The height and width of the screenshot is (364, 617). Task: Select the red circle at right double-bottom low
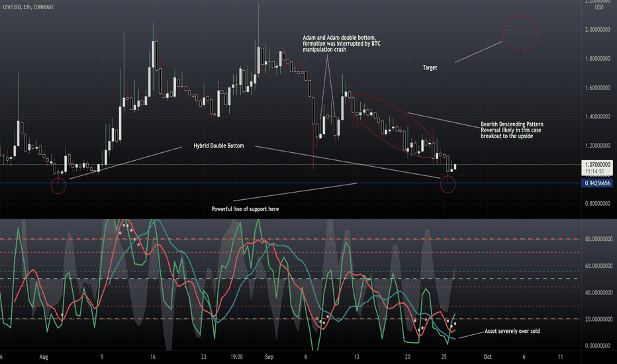point(448,185)
